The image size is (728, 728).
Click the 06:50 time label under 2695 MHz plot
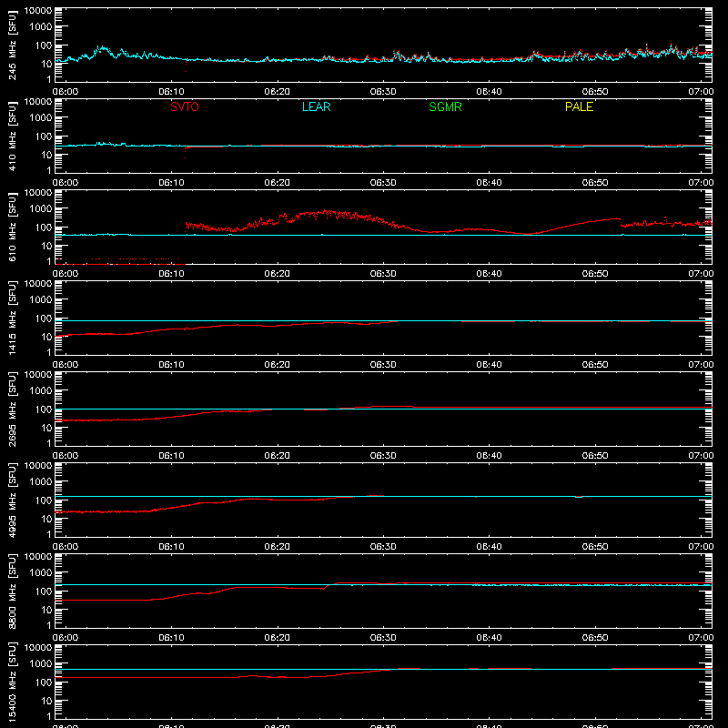pyautogui.click(x=595, y=456)
